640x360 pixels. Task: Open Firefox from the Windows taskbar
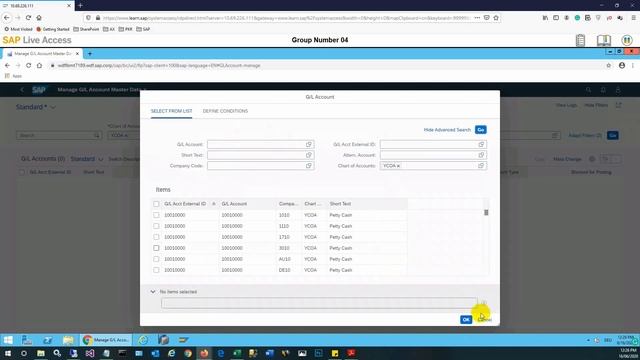(204, 353)
